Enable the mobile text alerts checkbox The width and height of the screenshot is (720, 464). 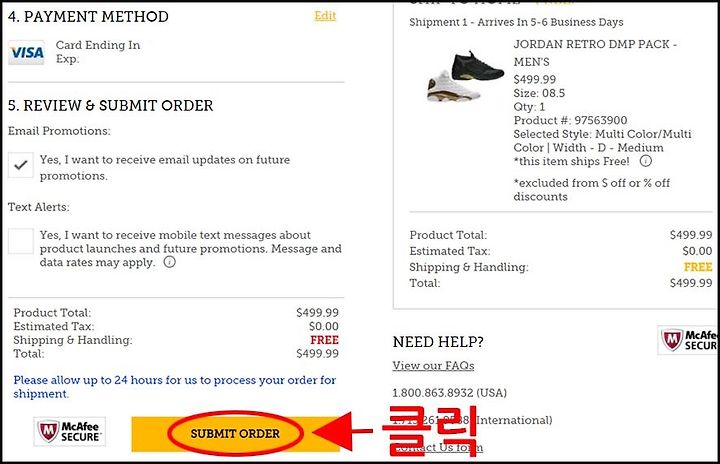[x=21, y=241]
